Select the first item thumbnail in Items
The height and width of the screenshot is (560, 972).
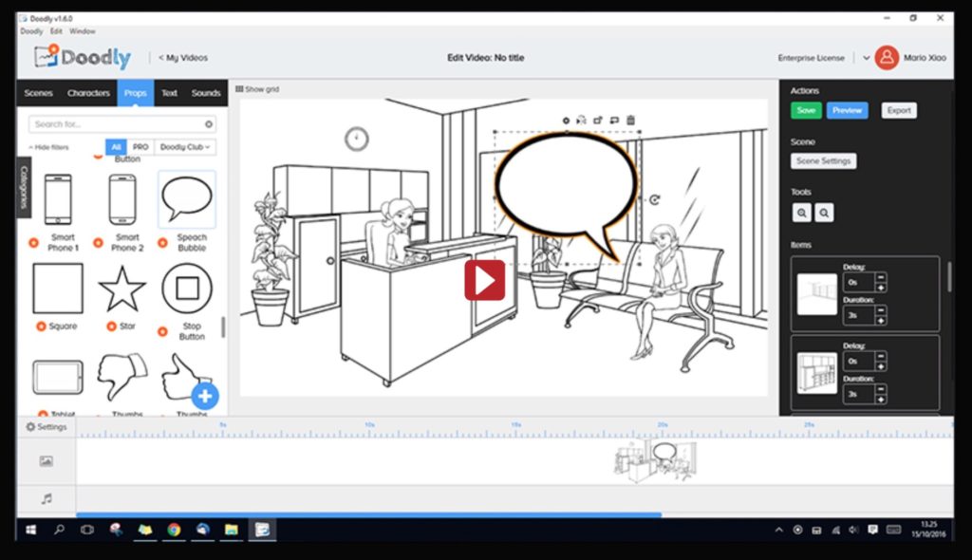[816, 294]
